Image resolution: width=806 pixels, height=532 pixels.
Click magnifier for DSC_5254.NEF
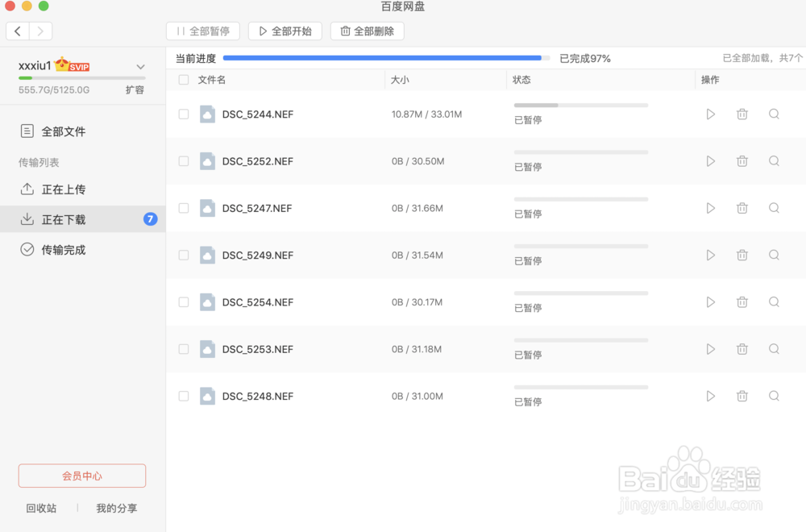(x=774, y=302)
